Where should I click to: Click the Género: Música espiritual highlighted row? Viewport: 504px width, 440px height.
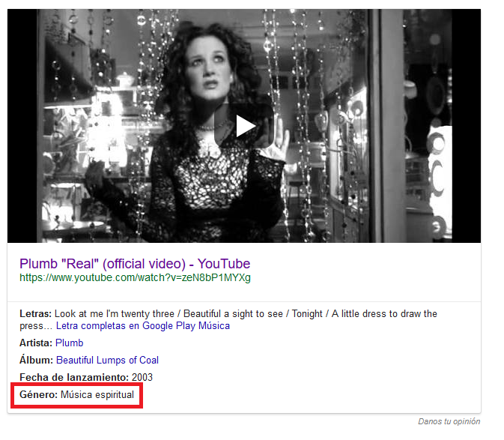pyautogui.click(x=77, y=395)
